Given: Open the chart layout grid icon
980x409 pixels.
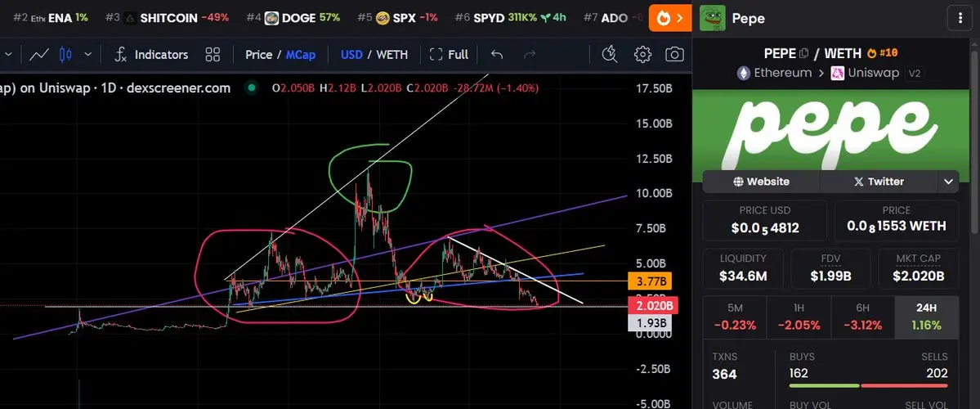Looking at the screenshot, I should 213,55.
